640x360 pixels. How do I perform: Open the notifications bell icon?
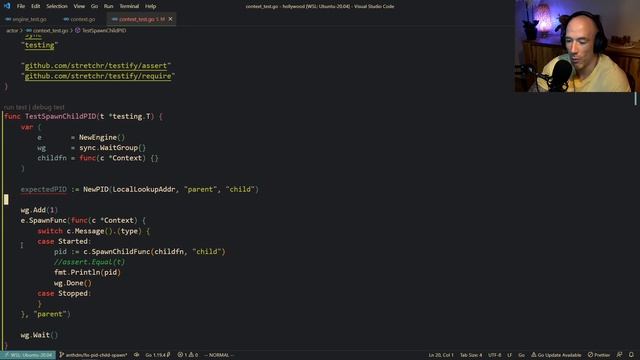pyautogui.click(x=631, y=355)
